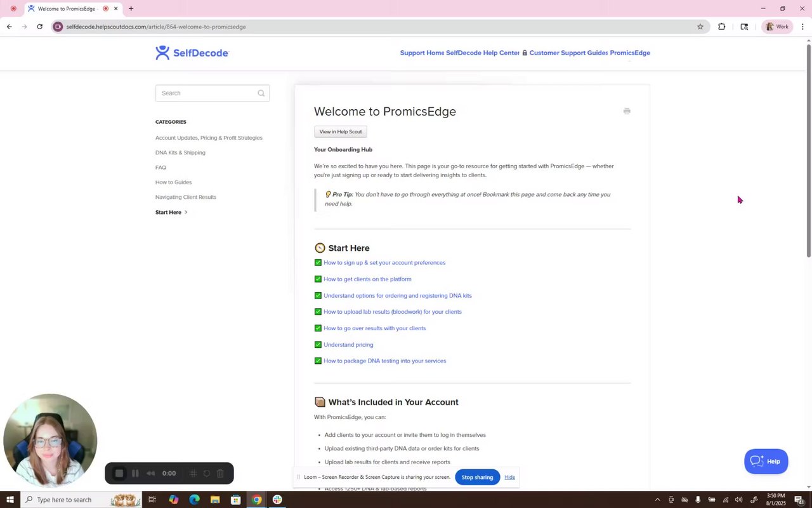Click the Loom webcam bubble thumbnail

point(50,440)
